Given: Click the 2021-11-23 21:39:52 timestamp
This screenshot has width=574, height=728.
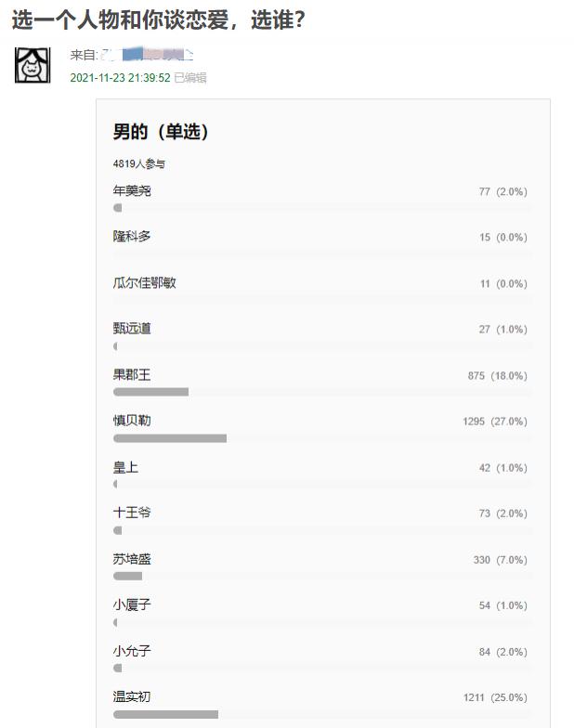Looking at the screenshot, I should point(121,78).
